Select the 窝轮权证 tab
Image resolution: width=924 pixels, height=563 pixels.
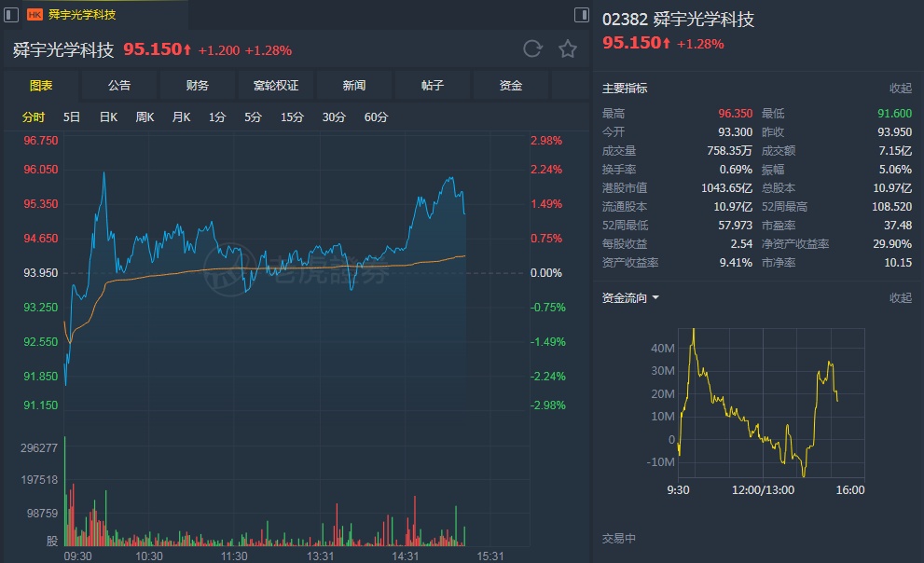click(x=276, y=86)
